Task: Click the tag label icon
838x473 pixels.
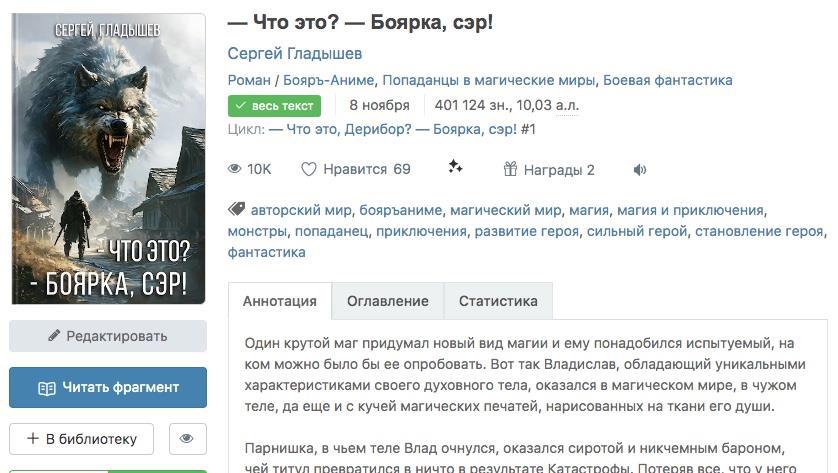Action: coord(236,209)
